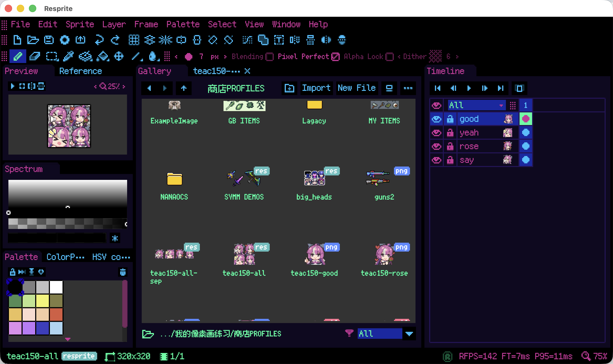
Task: Click the Import button
Action: [x=316, y=88]
